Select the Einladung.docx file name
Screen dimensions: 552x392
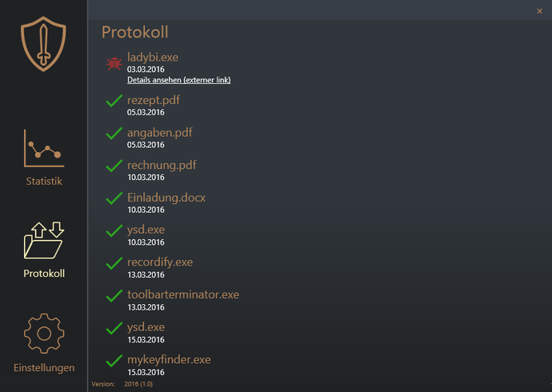(166, 197)
